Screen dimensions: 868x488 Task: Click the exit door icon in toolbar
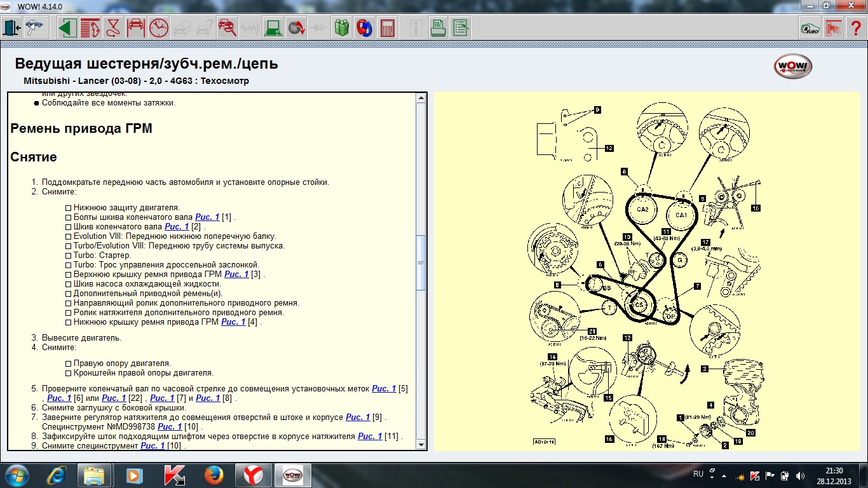(12, 28)
